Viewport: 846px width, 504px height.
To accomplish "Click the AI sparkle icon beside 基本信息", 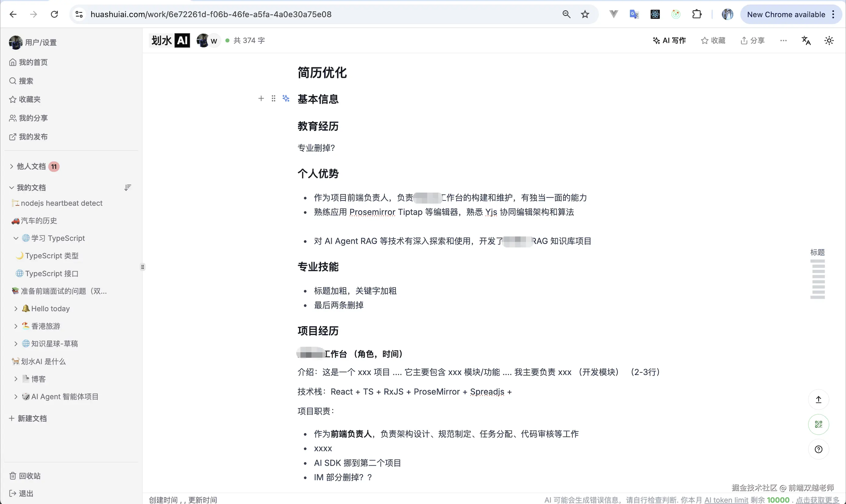I will (286, 98).
